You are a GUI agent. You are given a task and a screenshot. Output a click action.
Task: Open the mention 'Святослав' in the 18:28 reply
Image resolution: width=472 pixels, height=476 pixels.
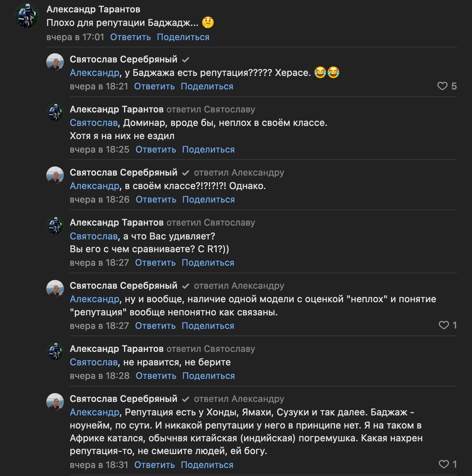[x=94, y=362]
